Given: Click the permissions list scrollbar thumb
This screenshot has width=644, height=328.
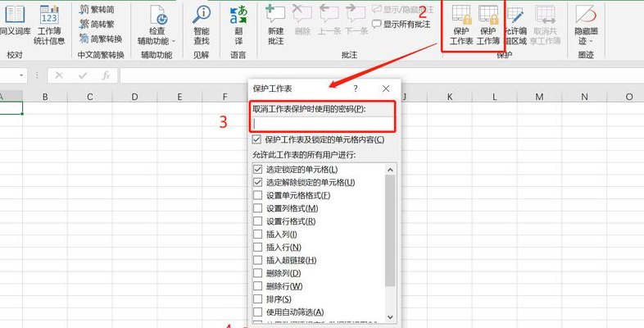Looking at the screenshot, I should (x=390, y=230).
